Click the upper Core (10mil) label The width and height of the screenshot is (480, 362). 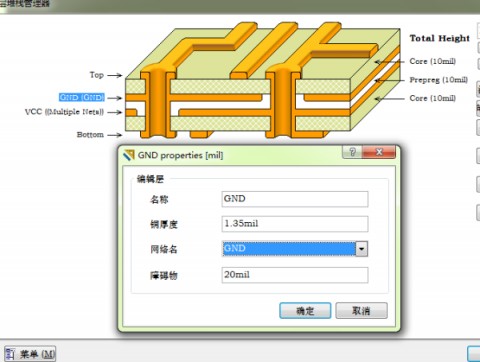coord(432,61)
